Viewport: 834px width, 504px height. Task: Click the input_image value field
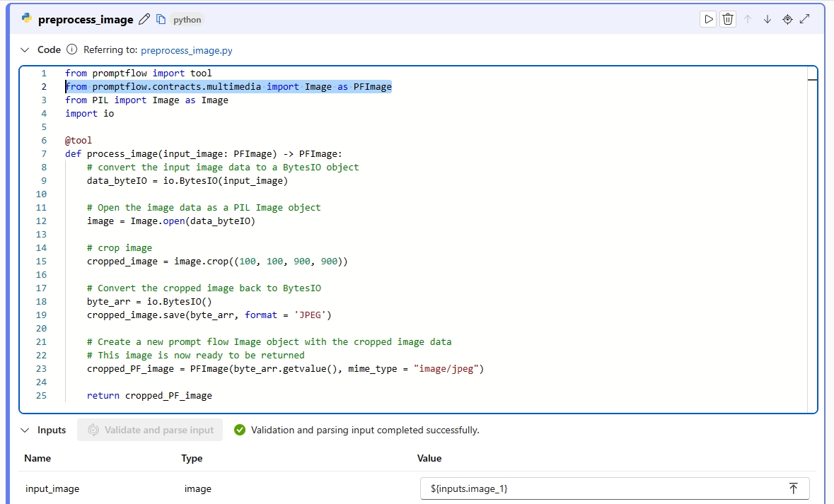(615, 488)
